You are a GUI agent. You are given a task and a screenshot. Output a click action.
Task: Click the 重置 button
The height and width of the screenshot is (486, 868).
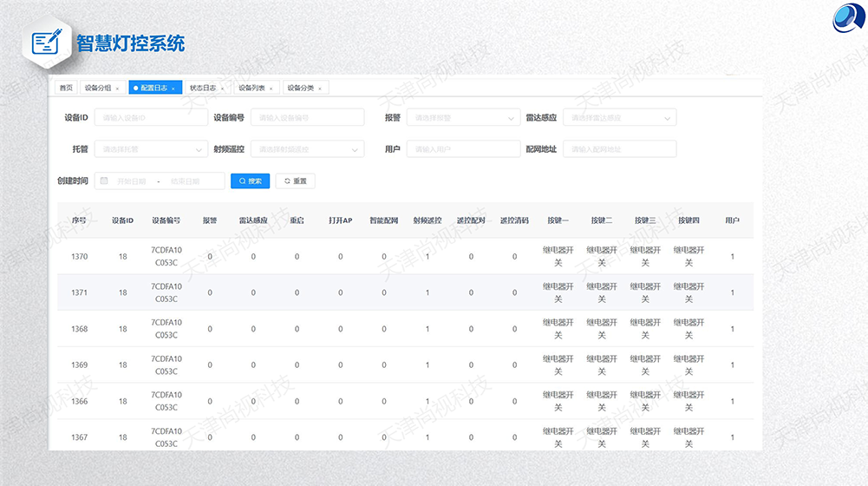pyautogui.click(x=296, y=181)
